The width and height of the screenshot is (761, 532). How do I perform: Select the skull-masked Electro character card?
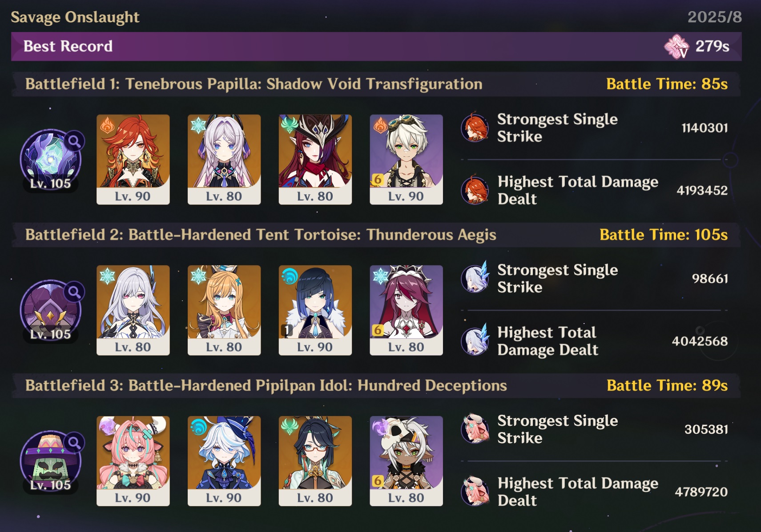(406, 461)
